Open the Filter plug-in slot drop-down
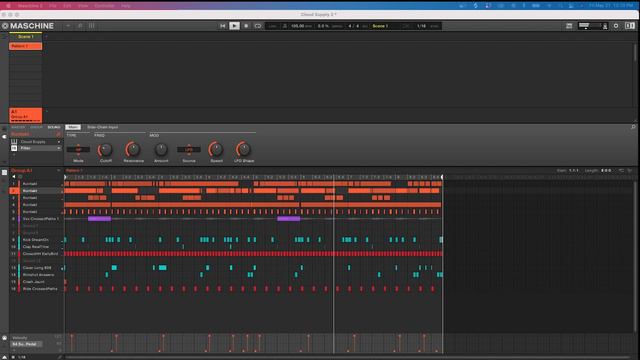640x360 pixels. 59,148
